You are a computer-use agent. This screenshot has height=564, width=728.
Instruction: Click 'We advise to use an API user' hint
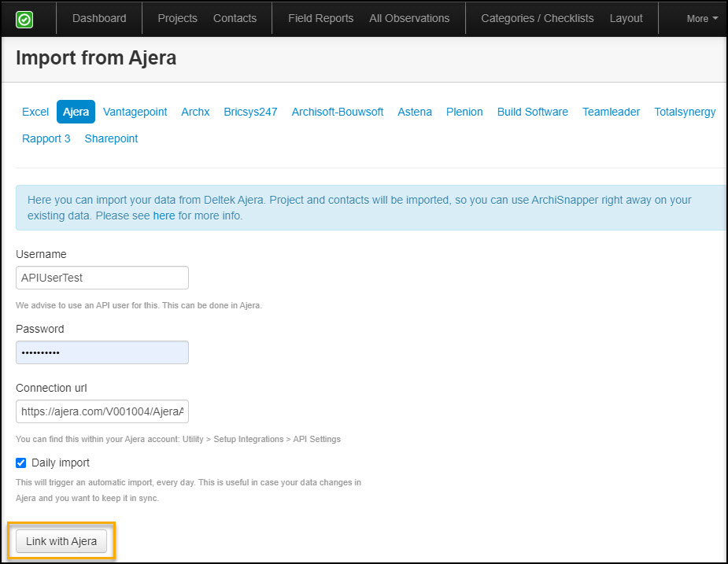(139, 305)
